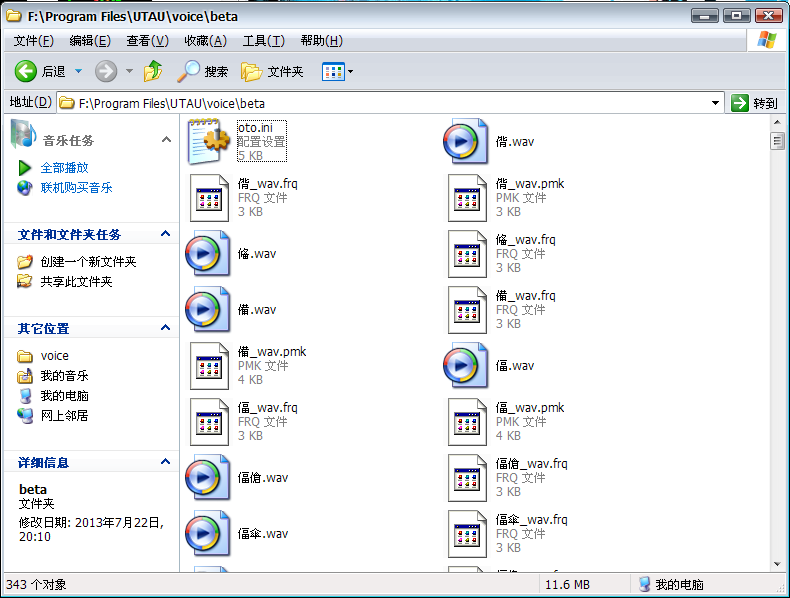Open the 帮助(H) menu
Viewport: 790px width, 598px height.
pos(321,41)
